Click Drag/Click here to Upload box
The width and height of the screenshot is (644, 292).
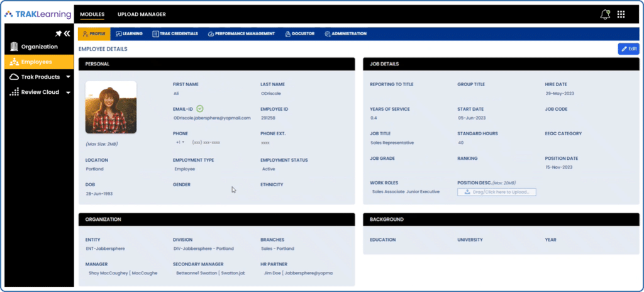click(x=497, y=192)
